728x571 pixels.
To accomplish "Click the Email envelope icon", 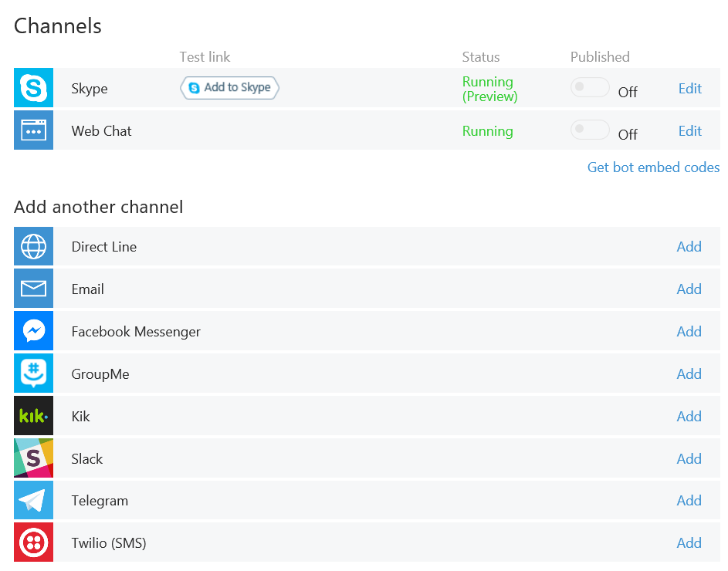I will pyautogui.click(x=33, y=289).
